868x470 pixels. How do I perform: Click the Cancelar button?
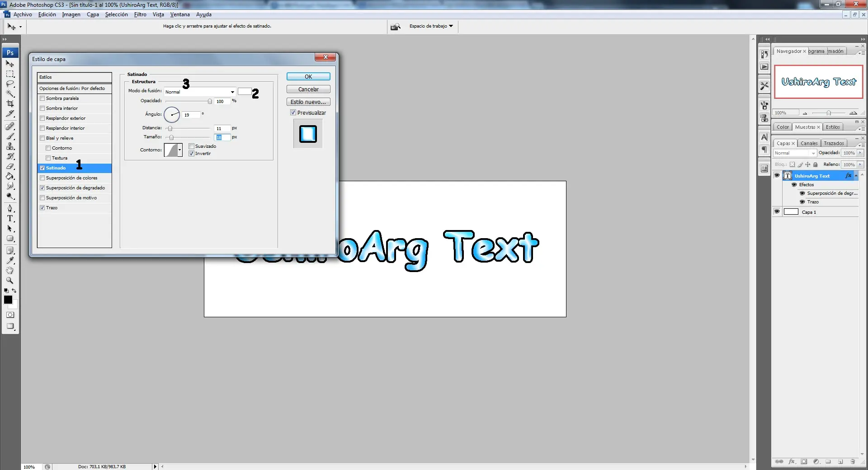[x=308, y=89]
